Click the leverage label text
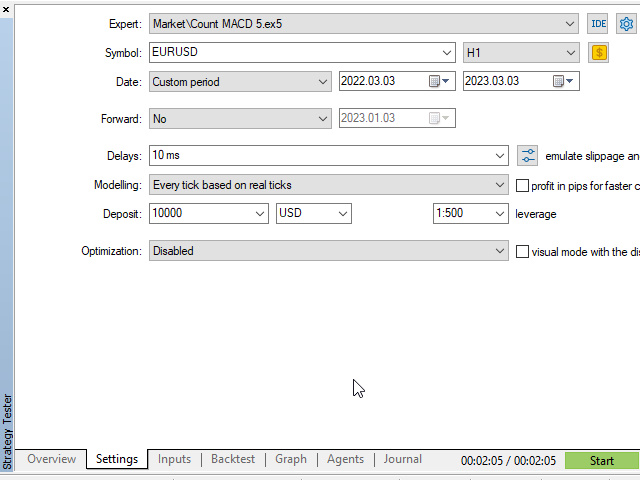640x480 pixels. click(x=536, y=214)
